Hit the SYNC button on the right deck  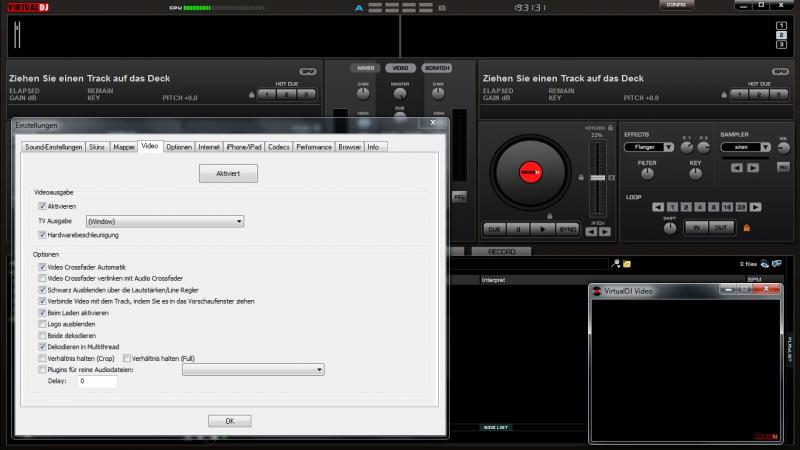[x=567, y=229]
